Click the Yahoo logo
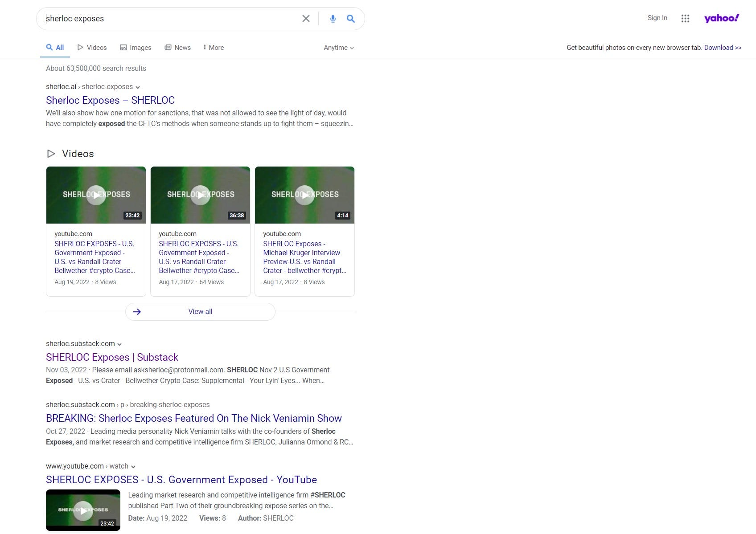 tap(722, 18)
